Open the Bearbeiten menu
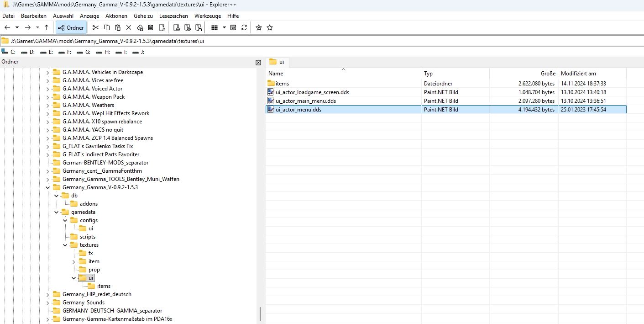This screenshot has width=644, height=324. click(34, 16)
